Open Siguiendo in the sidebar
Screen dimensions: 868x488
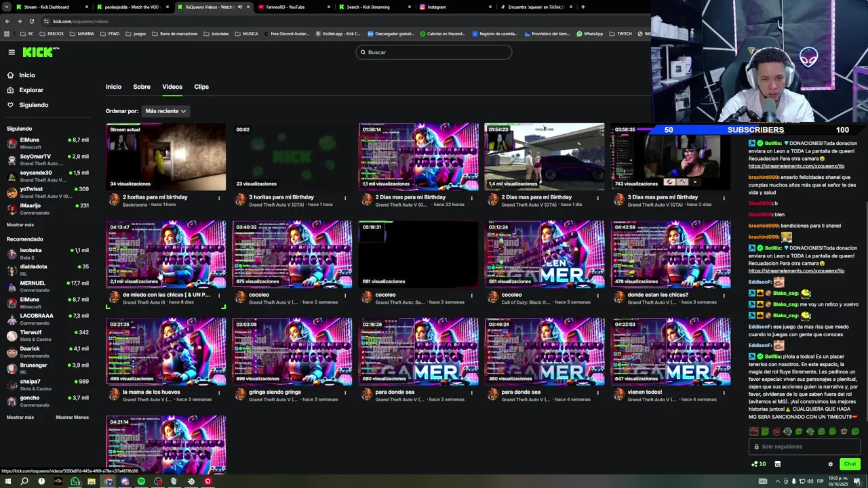click(33, 105)
